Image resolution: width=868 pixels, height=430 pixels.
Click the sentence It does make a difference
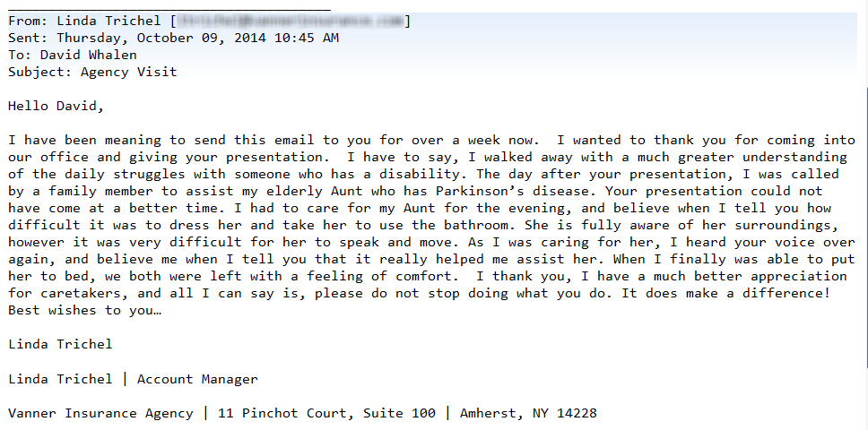click(x=726, y=293)
